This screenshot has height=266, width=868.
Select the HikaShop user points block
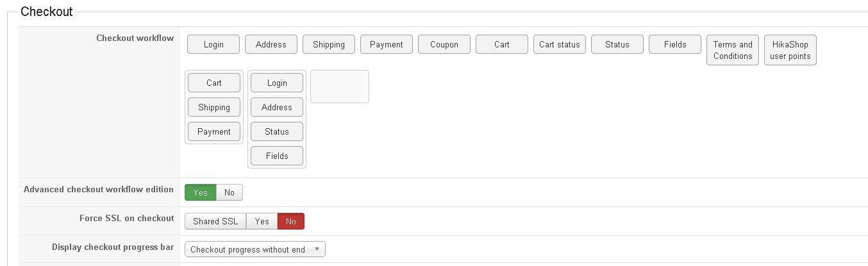tap(790, 50)
